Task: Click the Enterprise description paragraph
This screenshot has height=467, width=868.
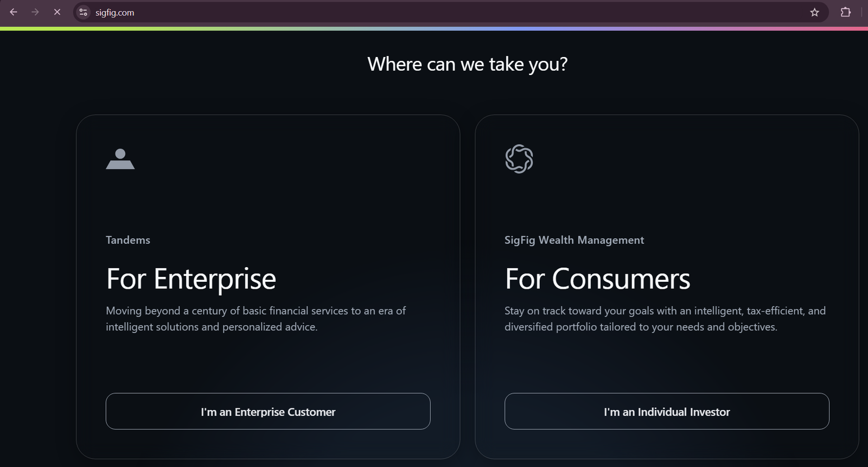Action: (x=256, y=319)
